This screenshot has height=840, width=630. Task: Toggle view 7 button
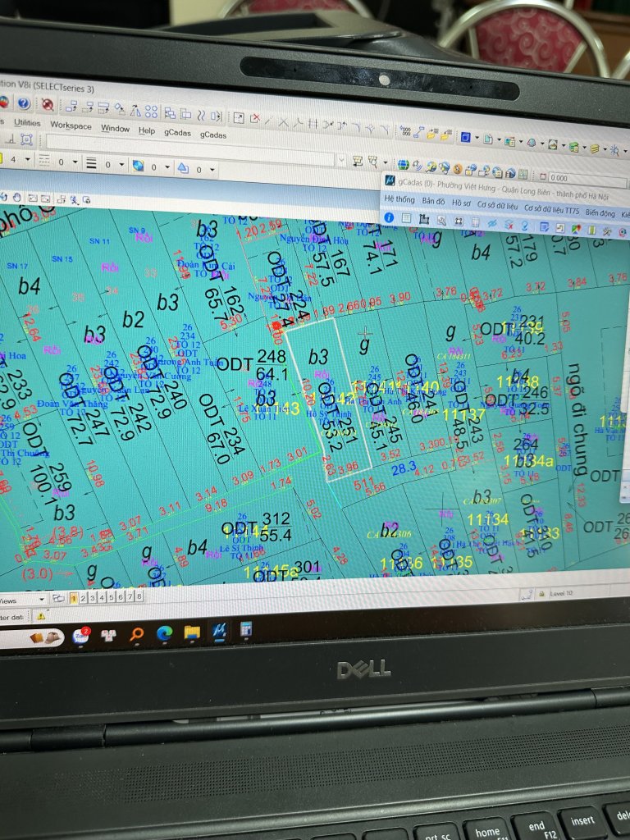pyautogui.click(x=130, y=596)
